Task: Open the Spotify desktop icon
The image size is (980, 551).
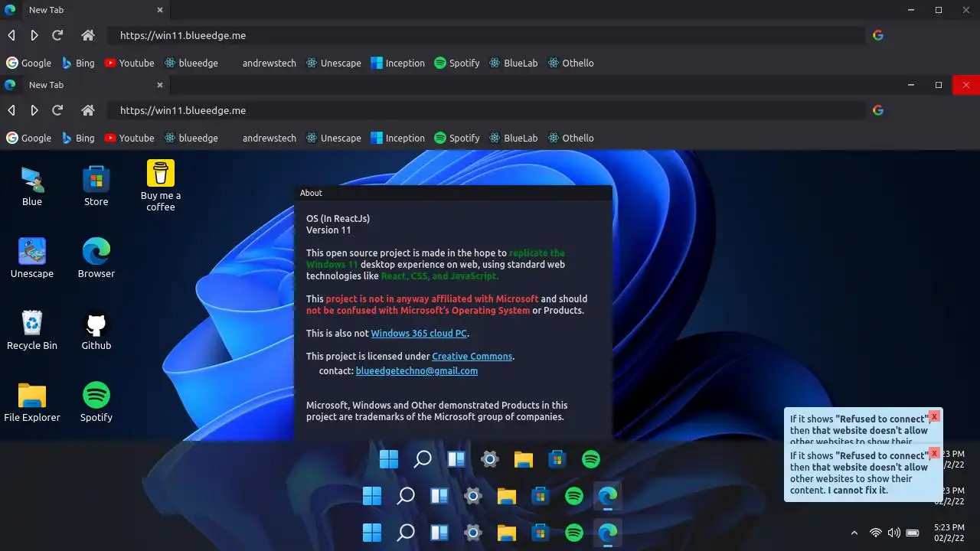Action: (x=96, y=402)
